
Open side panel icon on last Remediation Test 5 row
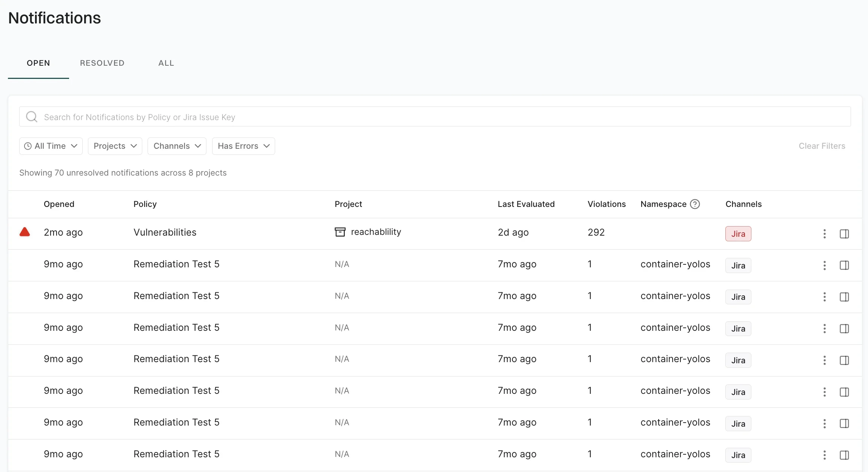pos(844,455)
